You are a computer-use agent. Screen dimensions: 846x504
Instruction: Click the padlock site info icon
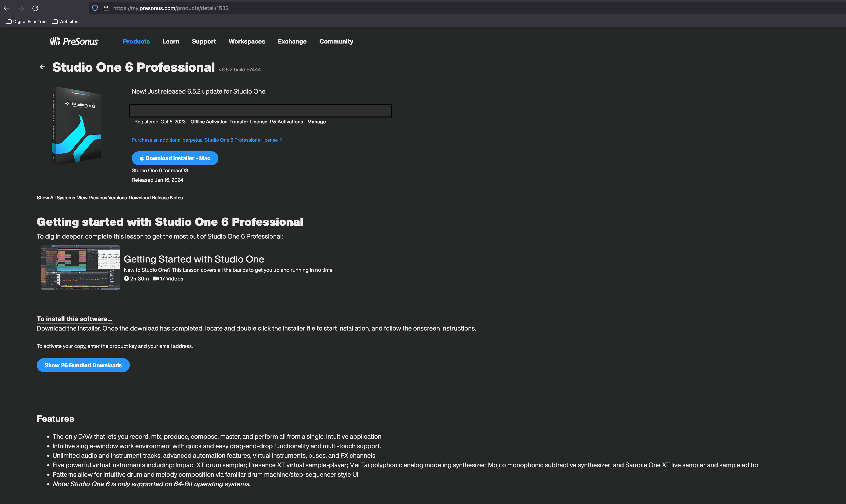tap(106, 8)
